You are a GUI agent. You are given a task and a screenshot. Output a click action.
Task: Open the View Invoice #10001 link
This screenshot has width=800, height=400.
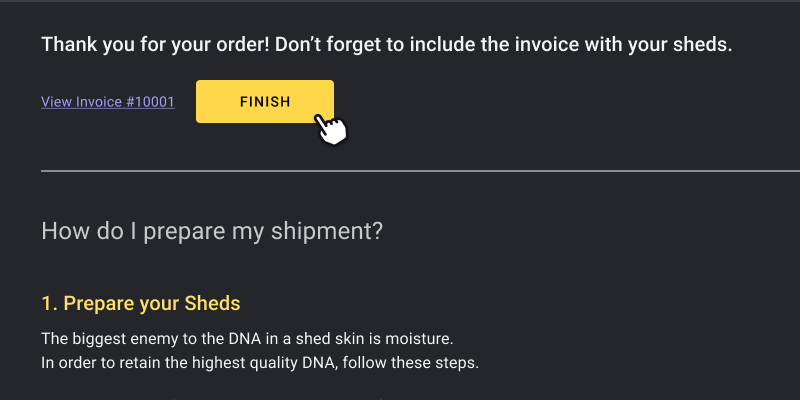pyautogui.click(x=108, y=102)
